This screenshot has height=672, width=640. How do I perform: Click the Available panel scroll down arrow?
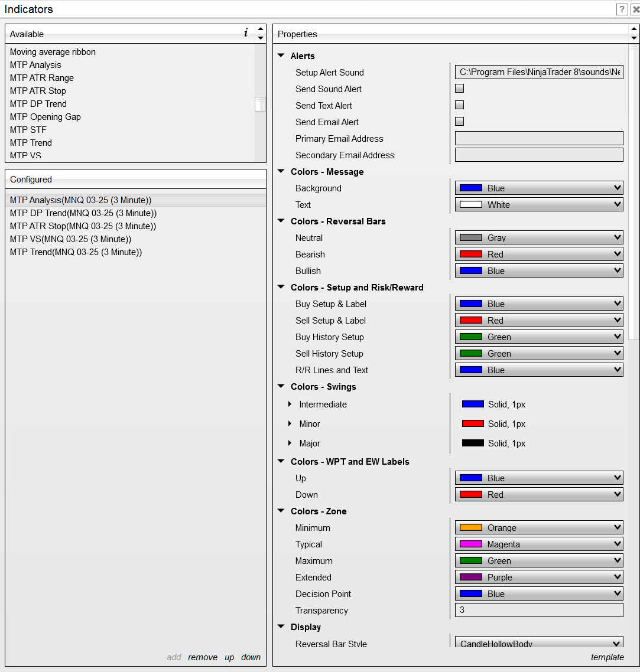pos(261,38)
